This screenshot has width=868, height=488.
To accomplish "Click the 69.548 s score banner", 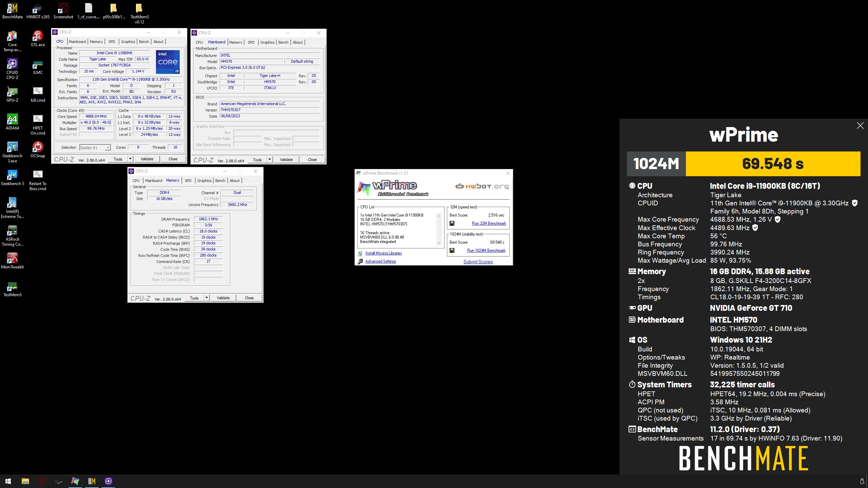I will click(x=773, y=164).
